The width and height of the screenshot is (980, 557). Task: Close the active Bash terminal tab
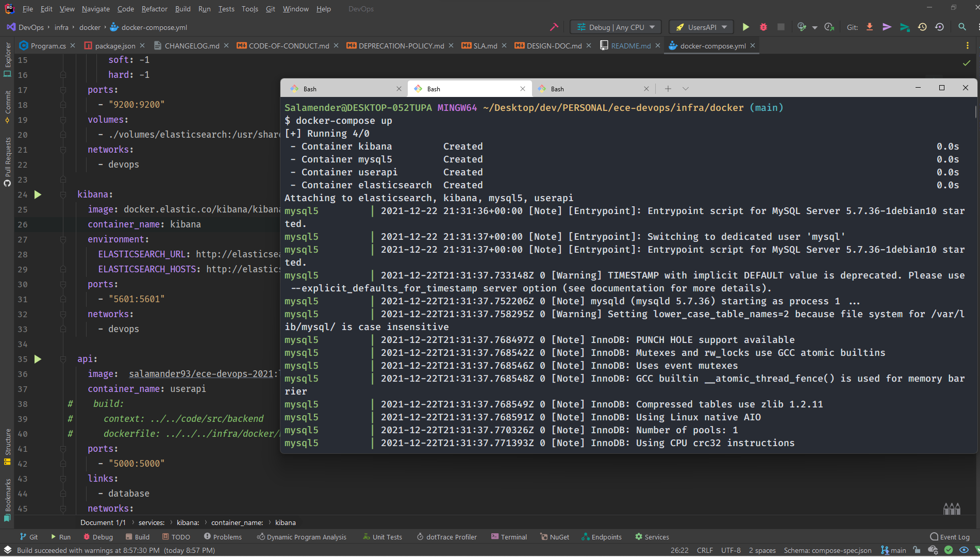point(522,89)
